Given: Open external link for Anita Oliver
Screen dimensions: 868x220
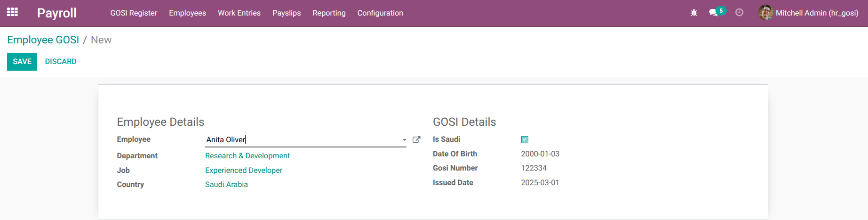Looking at the screenshot, I should point(416,139).
